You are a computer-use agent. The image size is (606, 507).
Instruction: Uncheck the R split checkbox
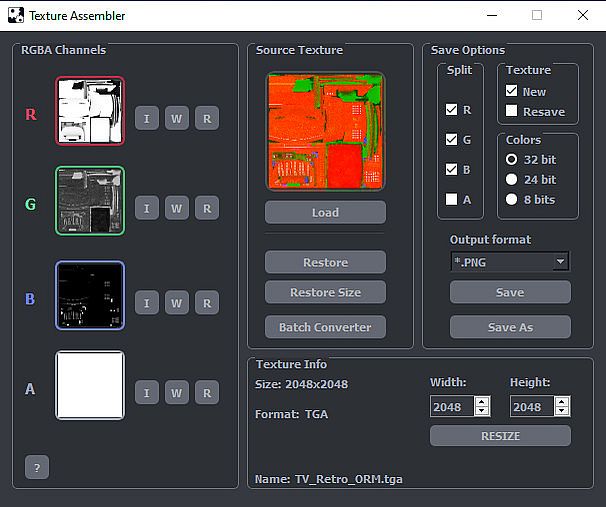[452, 109]
